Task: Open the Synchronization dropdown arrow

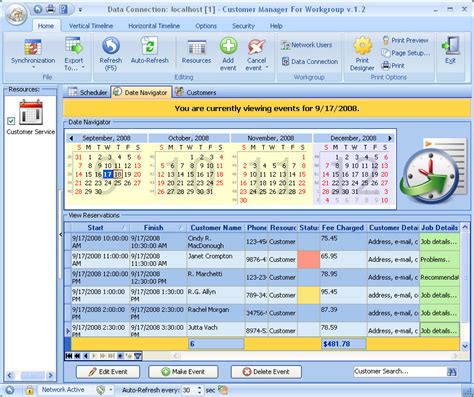Action: pos(33,68)
